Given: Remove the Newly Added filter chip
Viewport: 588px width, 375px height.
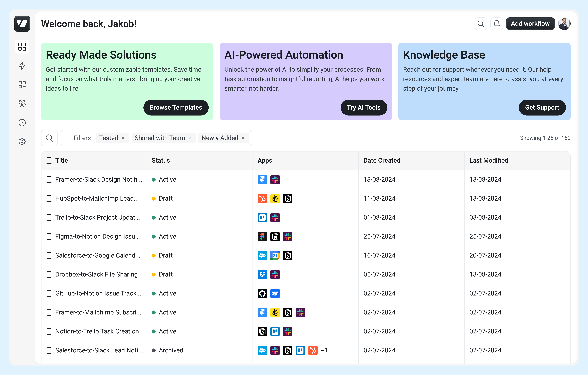Looking at the screenshot, I should pos(243,138).
